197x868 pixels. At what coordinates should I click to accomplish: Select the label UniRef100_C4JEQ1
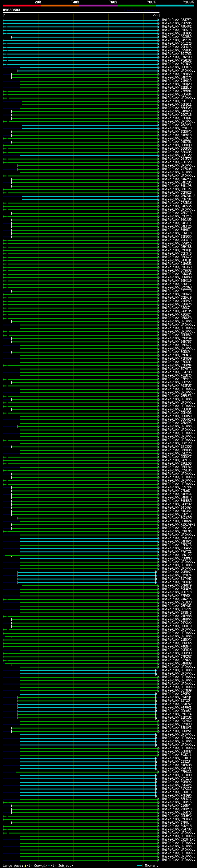177,260
